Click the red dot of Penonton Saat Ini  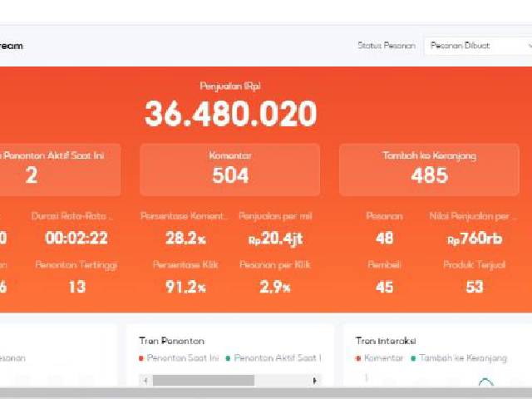142,358
